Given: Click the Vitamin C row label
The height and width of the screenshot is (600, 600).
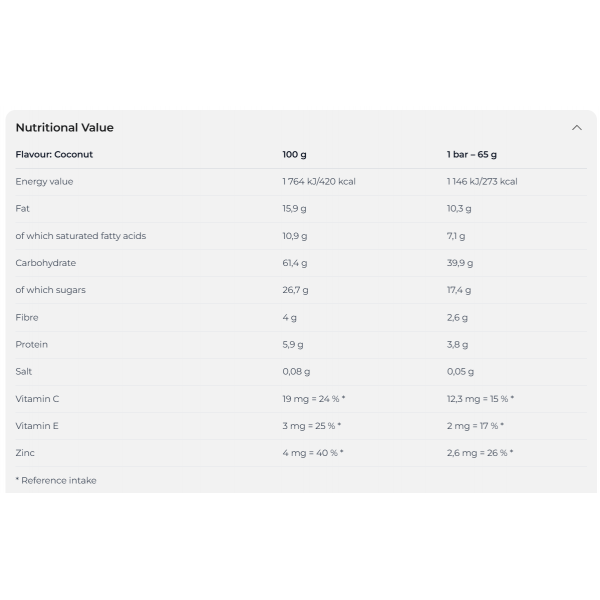Looking at the screenshot, I should (37, 399).
